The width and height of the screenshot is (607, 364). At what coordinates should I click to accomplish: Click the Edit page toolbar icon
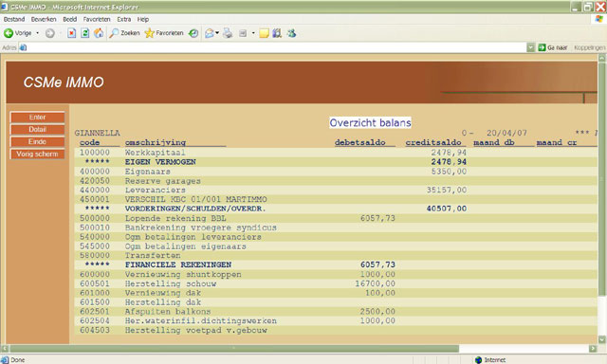[243, 34]
